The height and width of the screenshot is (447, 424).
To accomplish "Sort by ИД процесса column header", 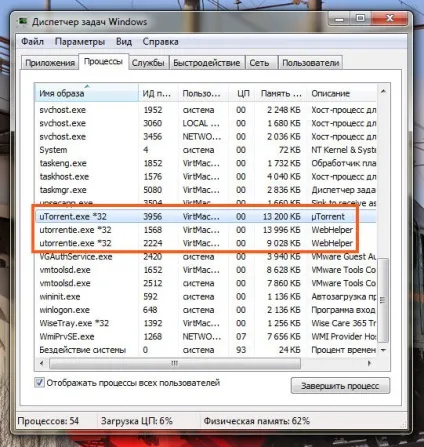I will (x=158, y=93).
